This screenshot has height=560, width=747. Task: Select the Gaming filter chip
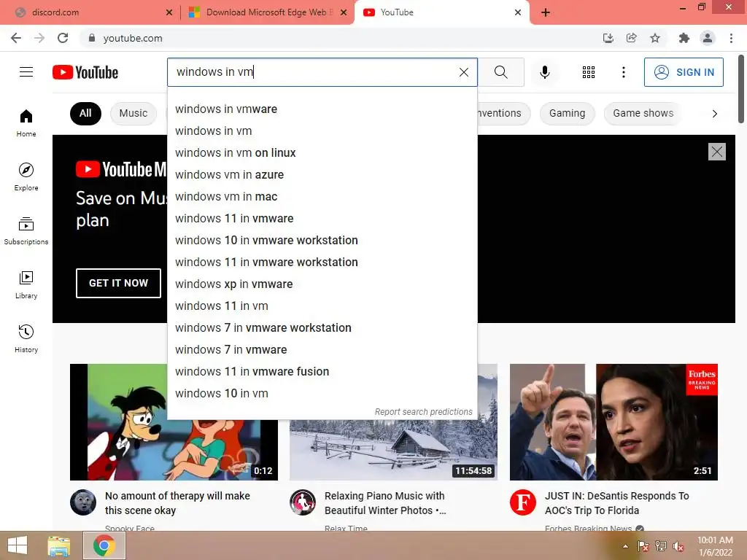(x=567, y=113)
